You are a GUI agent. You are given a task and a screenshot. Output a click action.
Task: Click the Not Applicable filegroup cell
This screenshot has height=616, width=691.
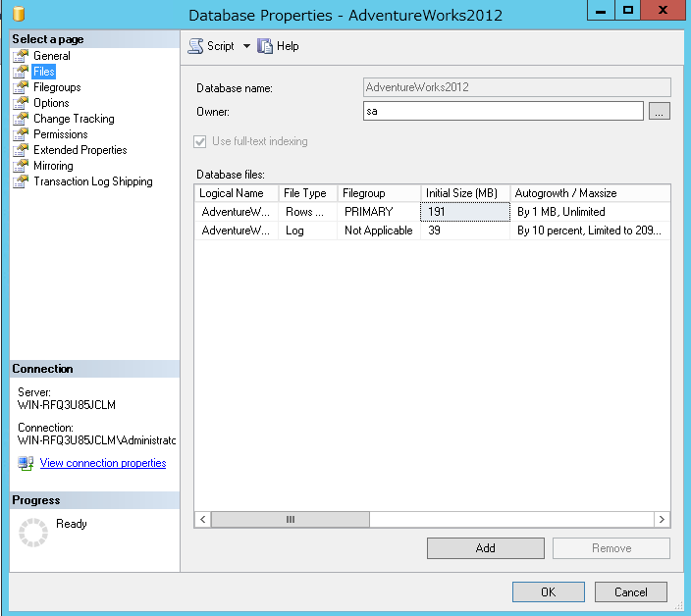379,231
